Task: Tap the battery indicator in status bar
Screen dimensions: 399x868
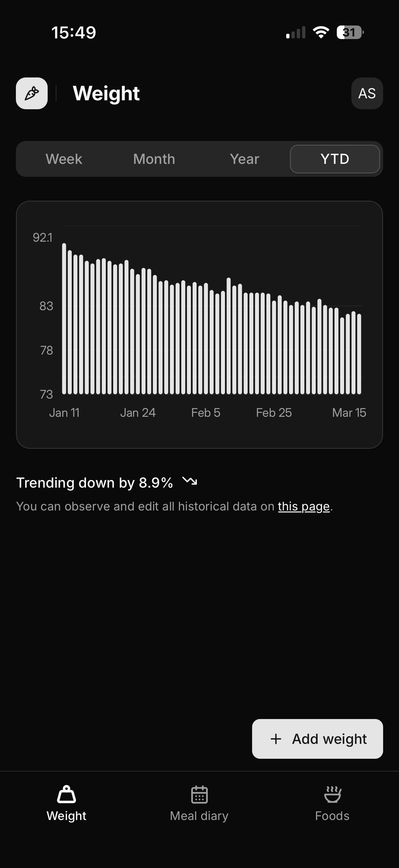Action: [350, 32]
